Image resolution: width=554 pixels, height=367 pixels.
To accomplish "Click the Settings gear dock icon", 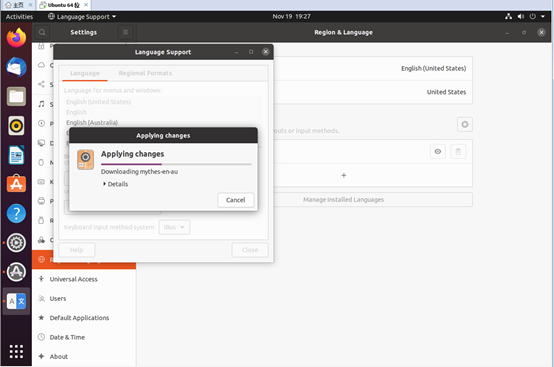I will point(16,243).
